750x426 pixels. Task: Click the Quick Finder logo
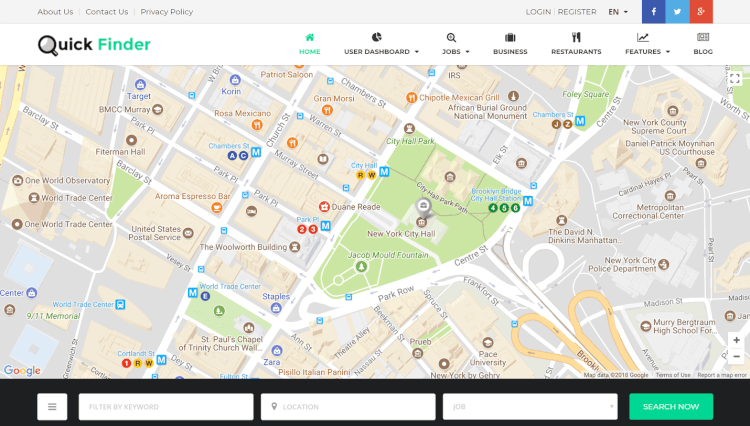[x=94, y=44]
